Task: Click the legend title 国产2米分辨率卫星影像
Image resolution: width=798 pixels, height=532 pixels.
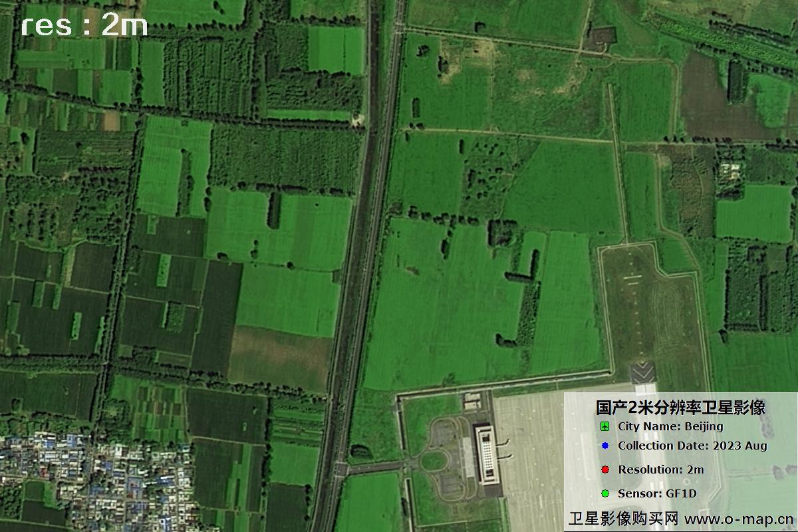Action: pos(680,407)
